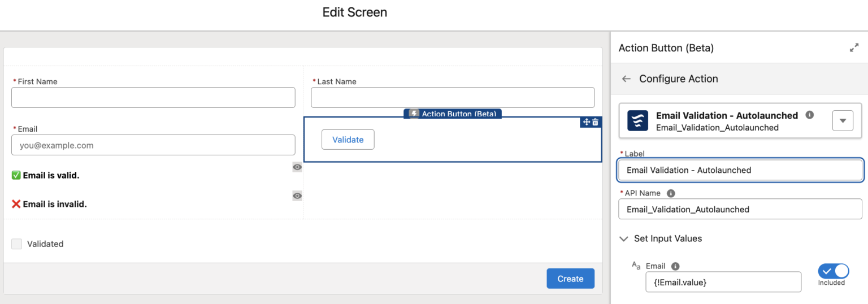The image size is (868, 304).
Task: Click the API Name info icon
Action: [671, 193]
